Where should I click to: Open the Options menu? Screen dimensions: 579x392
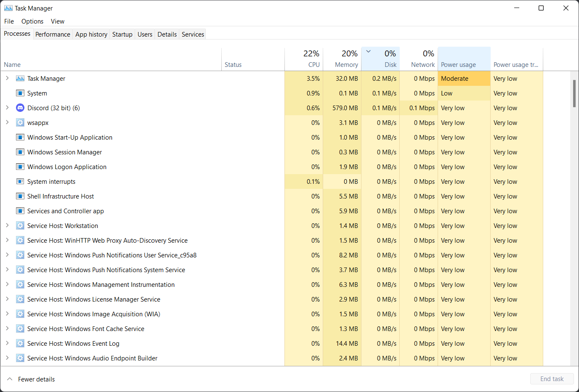pos(32,21)
